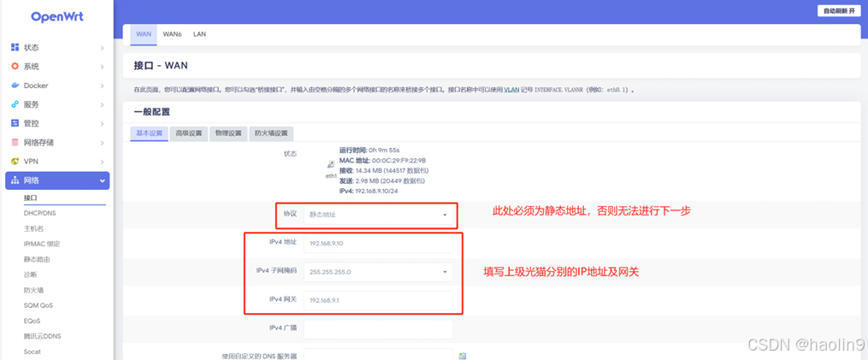
Task: Expand the 服务 menu chevron
Action: click(102, 104)
